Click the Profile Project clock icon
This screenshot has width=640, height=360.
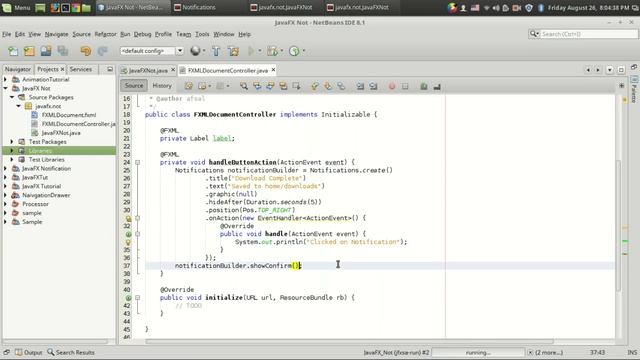point(294,51)
